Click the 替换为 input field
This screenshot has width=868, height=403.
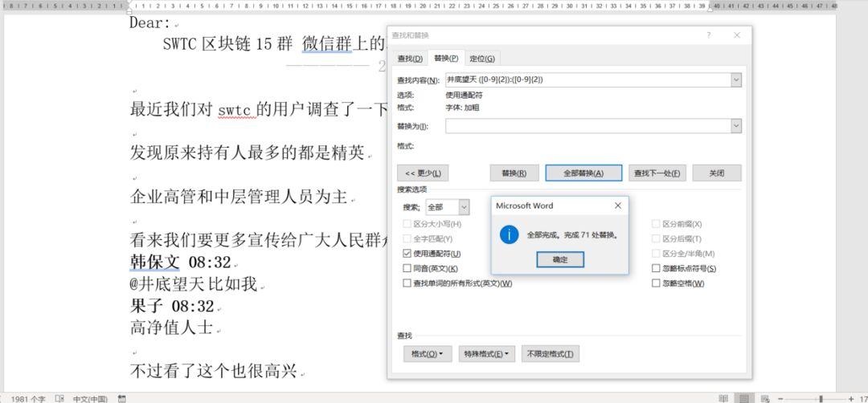[x=588, y=126]
